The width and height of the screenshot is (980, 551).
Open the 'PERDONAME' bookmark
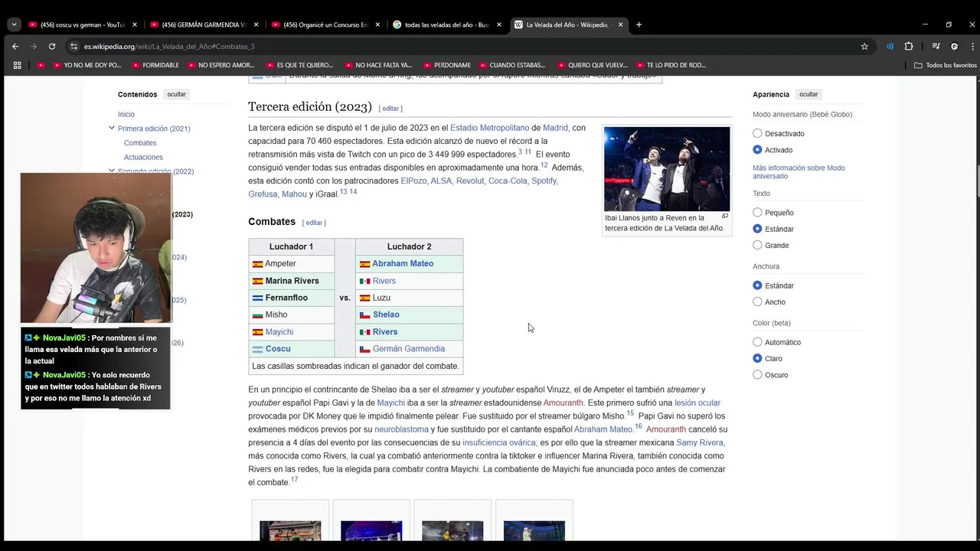coord(447,65)
